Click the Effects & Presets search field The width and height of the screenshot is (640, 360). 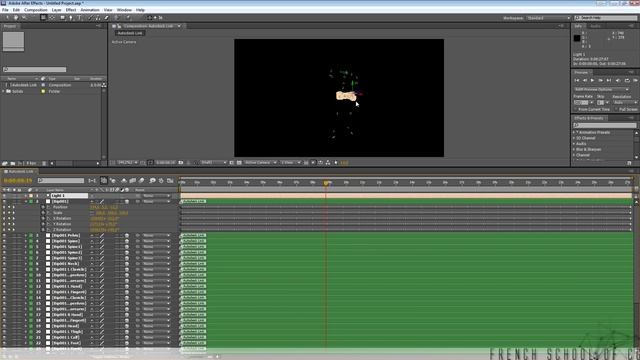[605, 125]
